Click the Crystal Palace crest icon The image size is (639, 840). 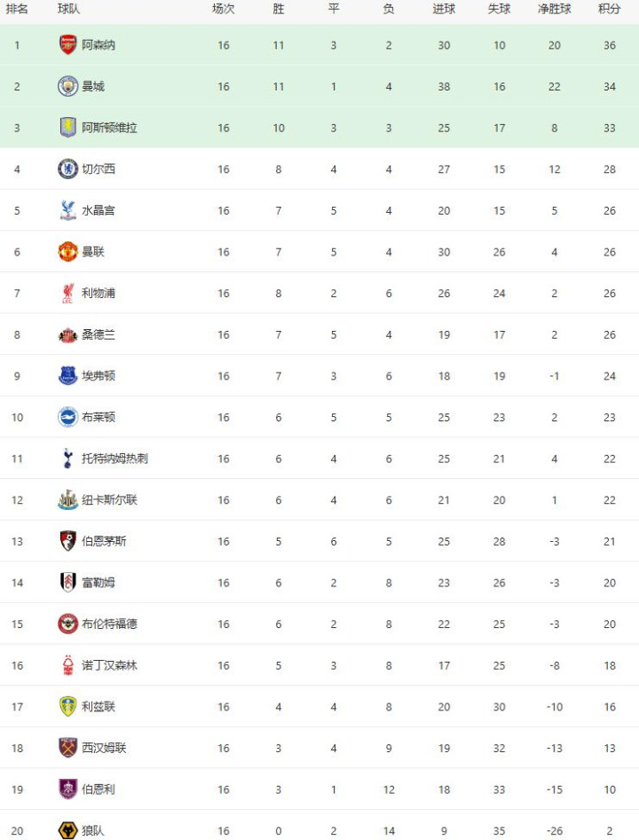pos(67,210)
